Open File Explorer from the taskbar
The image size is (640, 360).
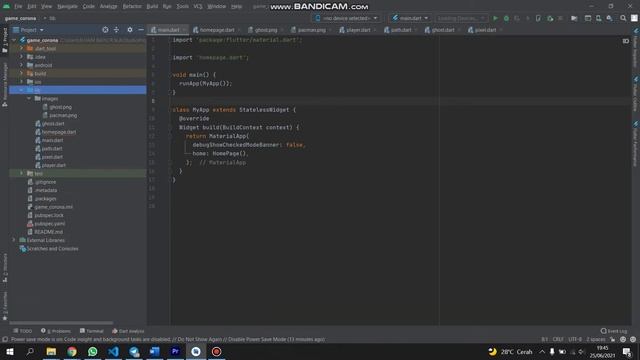tap(51, 351)
